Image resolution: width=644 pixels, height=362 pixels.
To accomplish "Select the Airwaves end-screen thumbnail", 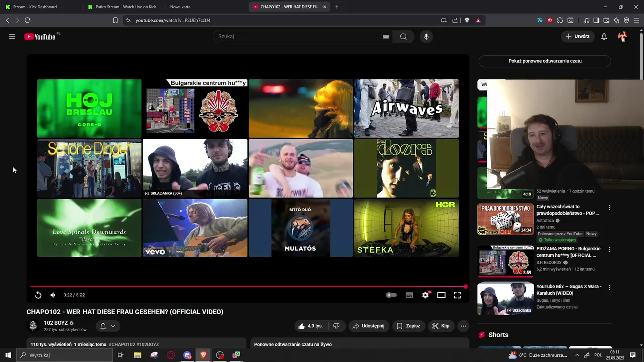I will 406,108.
